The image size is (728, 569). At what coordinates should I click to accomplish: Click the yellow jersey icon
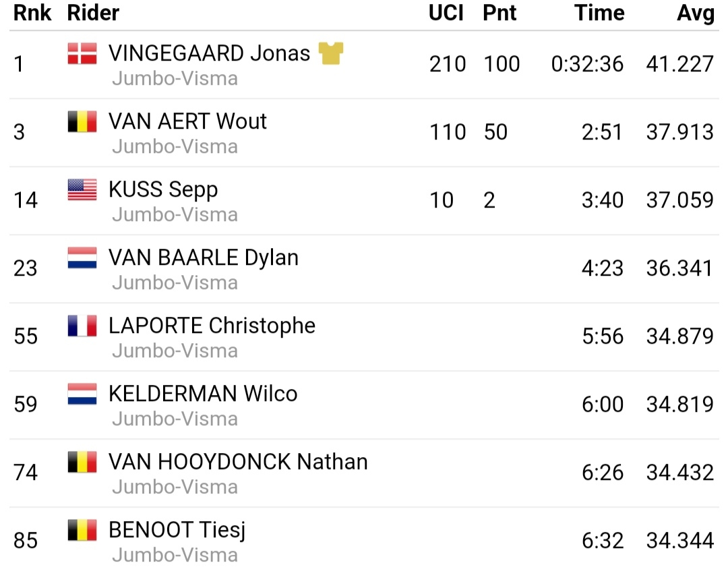pyautogui.click(x=331, y=53)
